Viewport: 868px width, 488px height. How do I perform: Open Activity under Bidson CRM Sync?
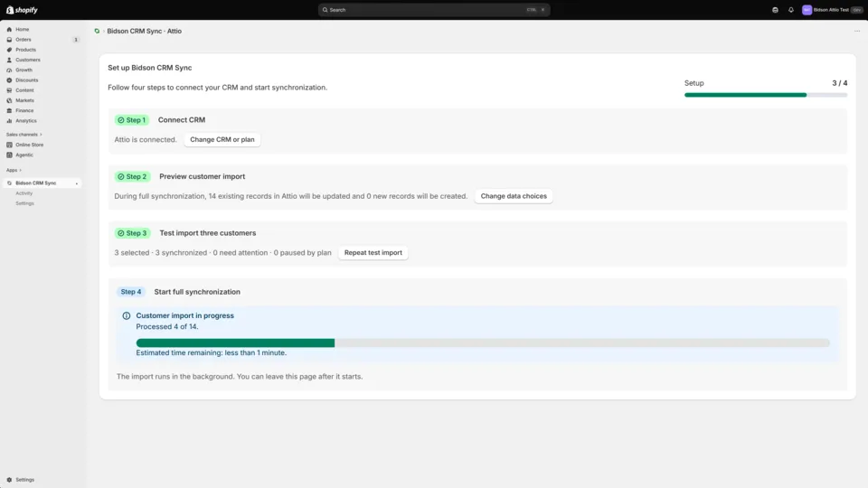click(x=24, y=193)
